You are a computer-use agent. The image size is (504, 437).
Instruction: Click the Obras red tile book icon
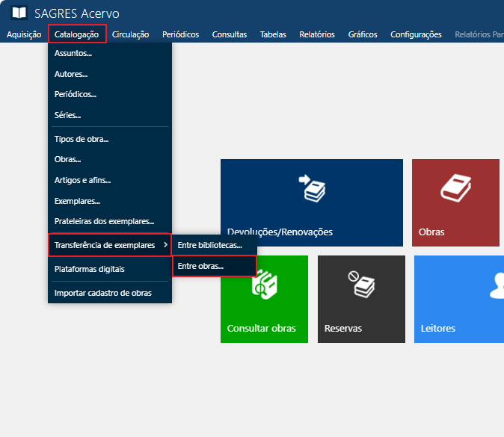(x=456, y=188)
